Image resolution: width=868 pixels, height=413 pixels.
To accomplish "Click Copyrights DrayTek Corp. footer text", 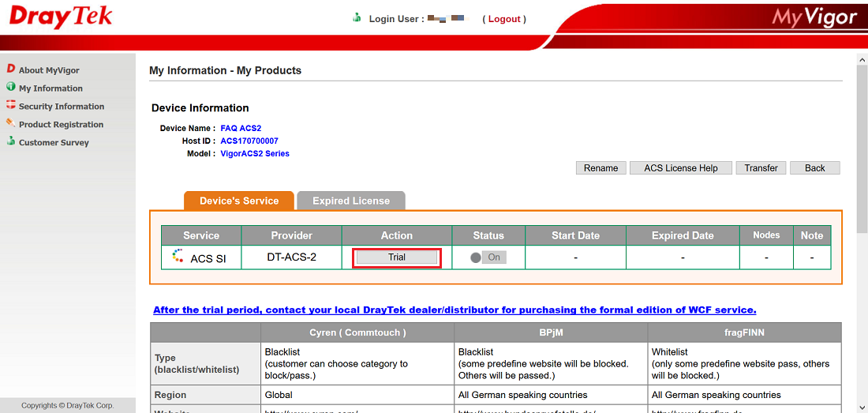I will tap(68, 406).
